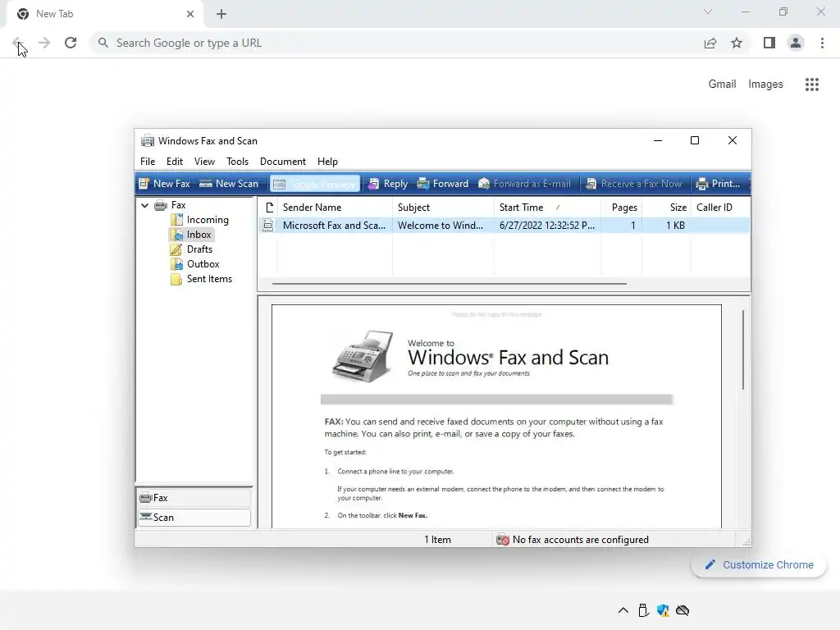This screenshot has width=840, height=630.
Task: Select the Sent Items folder
Action: [x=201, y=279]
